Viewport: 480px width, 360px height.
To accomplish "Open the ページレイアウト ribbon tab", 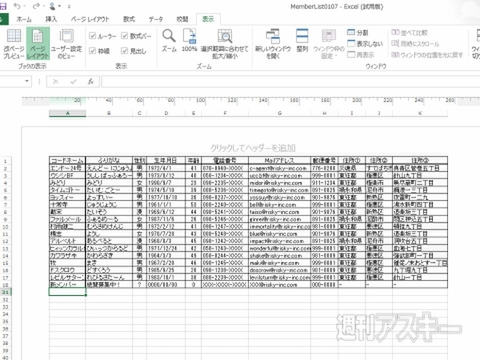I will [x=90, y=19].
